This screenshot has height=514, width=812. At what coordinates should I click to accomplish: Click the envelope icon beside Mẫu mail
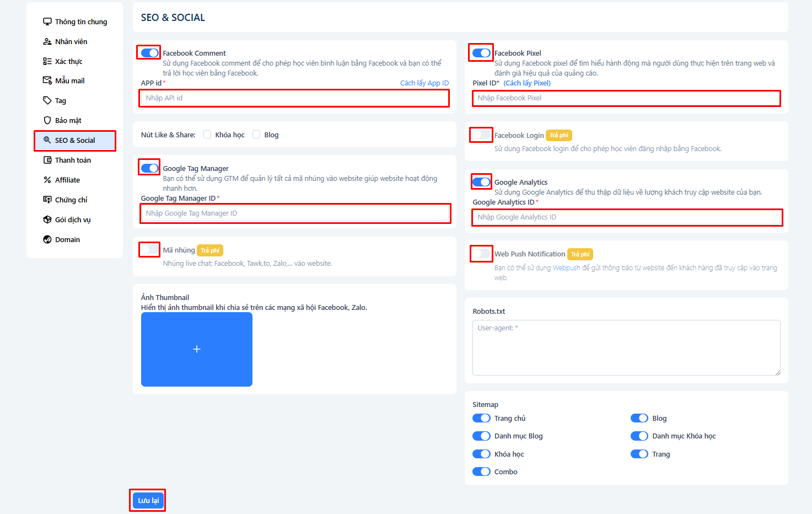pyautogui.click(x=47, y=81)
